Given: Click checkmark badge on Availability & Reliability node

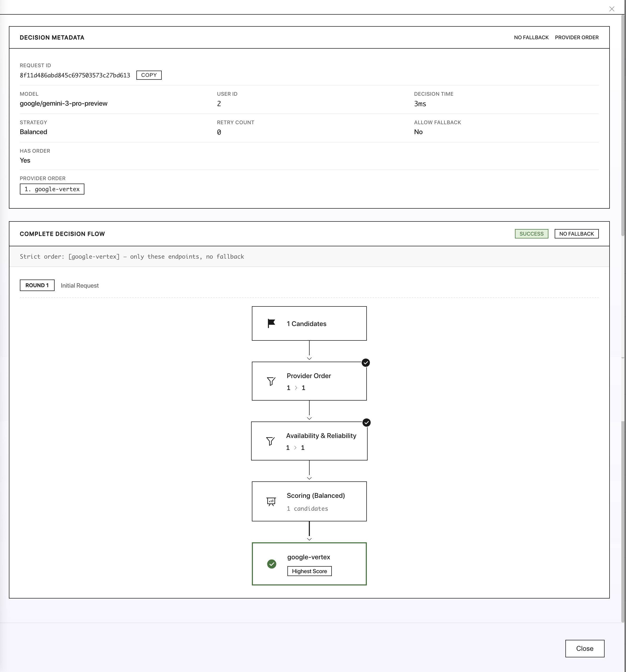Looking at the screenshot, I should pos(366,423).
